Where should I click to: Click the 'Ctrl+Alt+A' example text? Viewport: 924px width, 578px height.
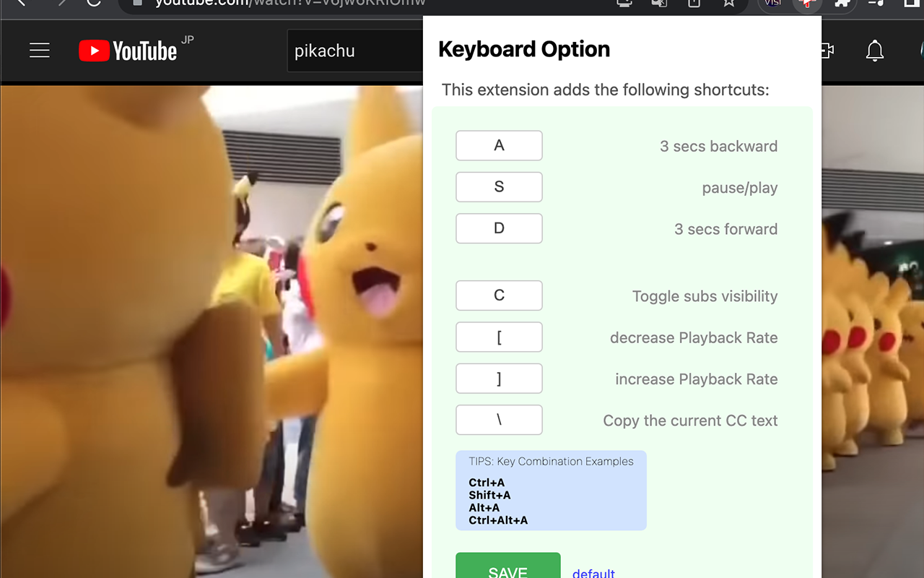498,519
